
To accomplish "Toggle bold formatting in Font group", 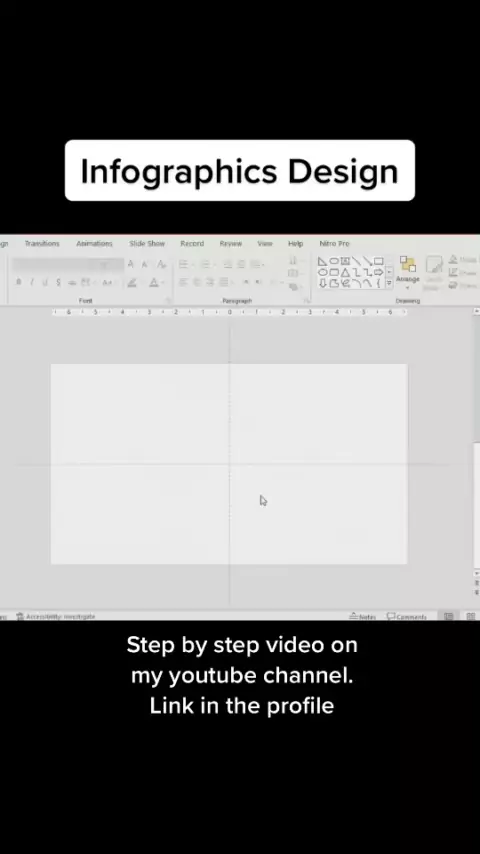I will pyautogui.click(x=19, y=282).
